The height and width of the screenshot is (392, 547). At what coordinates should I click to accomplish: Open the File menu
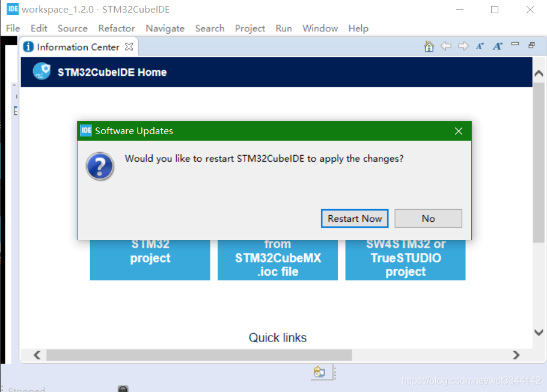13,28
